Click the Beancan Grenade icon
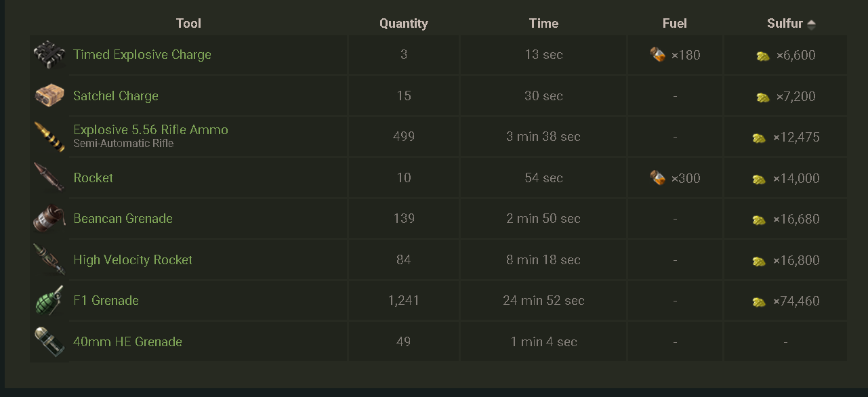The height and width of the screenshot is (397, 868). point(49,219)
